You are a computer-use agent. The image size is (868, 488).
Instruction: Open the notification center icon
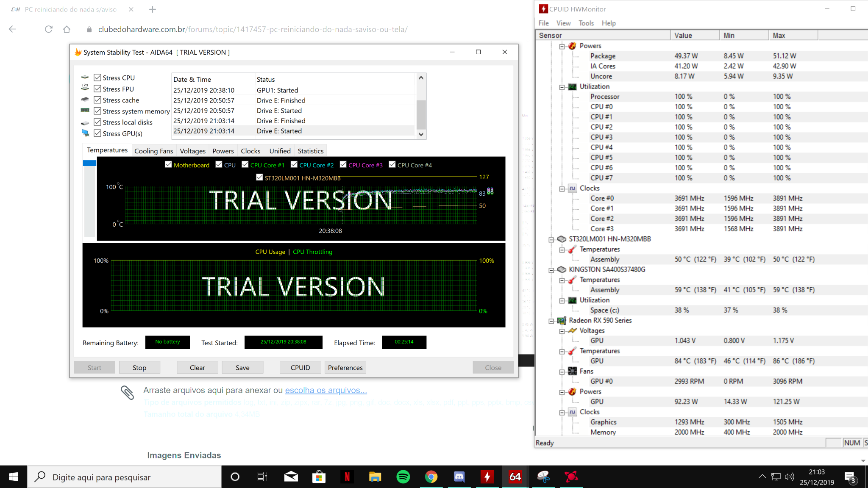coord(850,477)
